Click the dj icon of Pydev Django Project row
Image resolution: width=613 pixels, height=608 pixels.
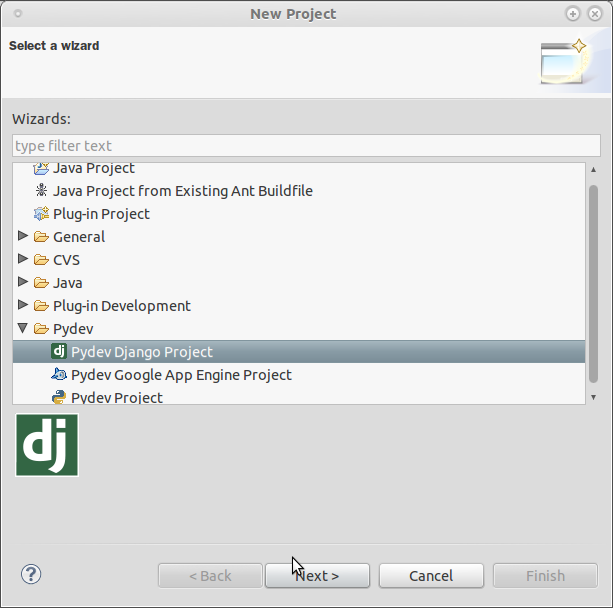[x=59, y=351]
